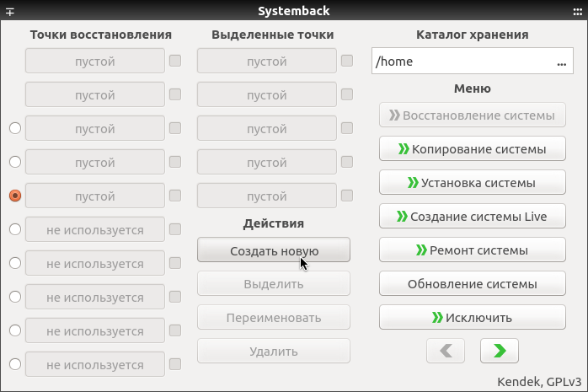Click the green next-page arrow button
588x392 pixels.
point(499,350)
